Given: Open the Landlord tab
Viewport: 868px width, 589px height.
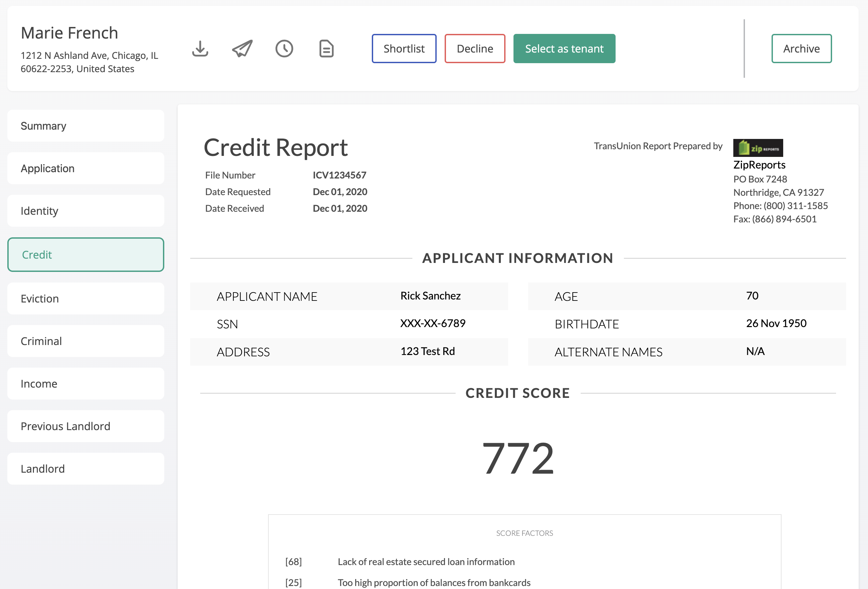Looking at the screenshot, I should (x=85, y=469).
